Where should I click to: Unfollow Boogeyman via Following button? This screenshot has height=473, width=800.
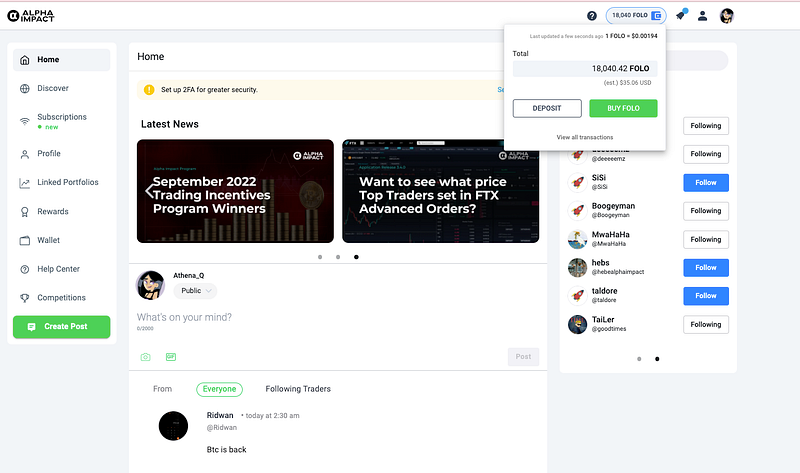[x=706, y=211]
